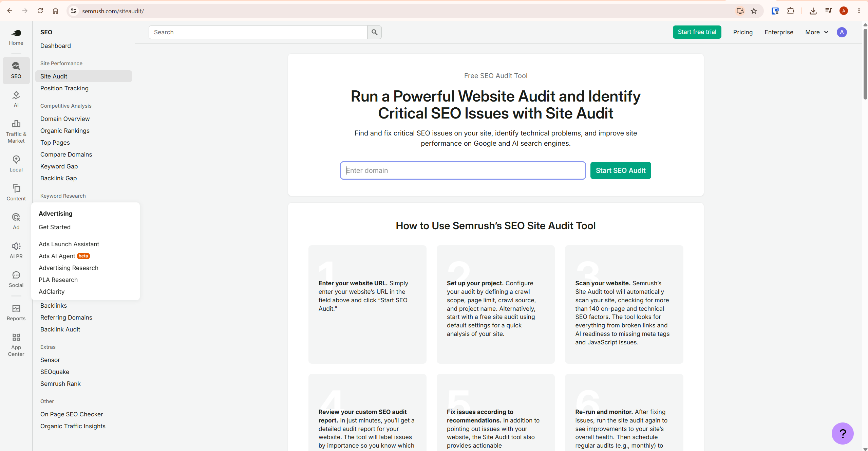Open Position Tracking
The height and width of the screenshot is (451, 868).
click(x=64, y=88)
